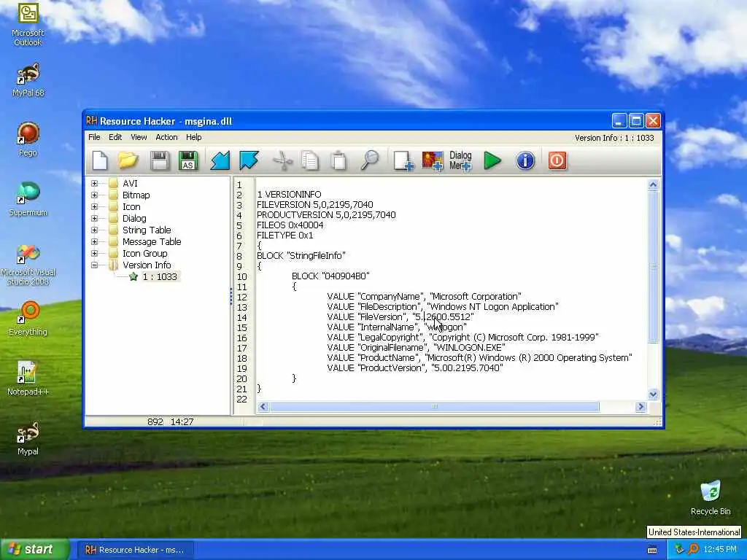Select the Version Info folder label
747x560 pixels.
tap(147, 265)
